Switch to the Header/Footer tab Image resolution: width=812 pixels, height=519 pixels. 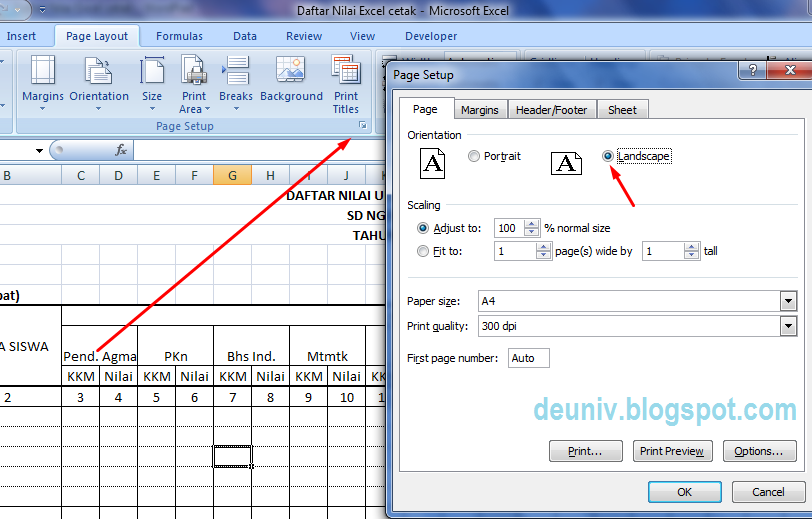(552, 110)
